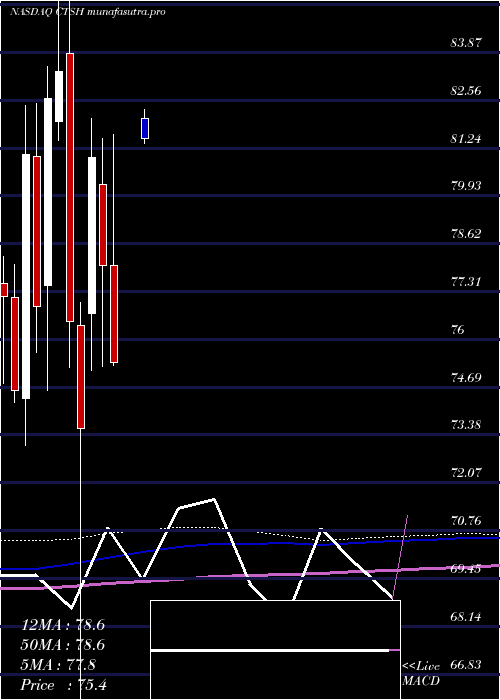This screenshot has height=700, width=500.
Task: Click the 76 price axis label
Action: click(x=458, y=330)
